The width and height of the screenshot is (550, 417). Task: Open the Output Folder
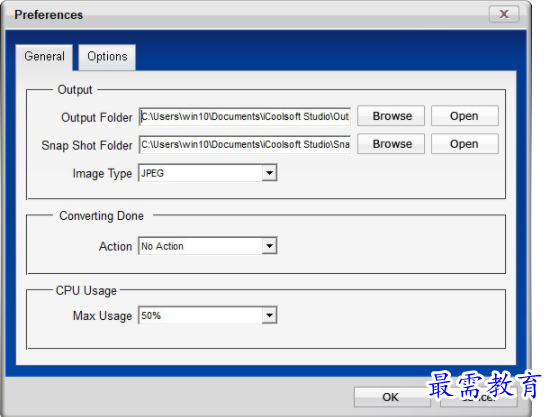click(x=464, y=116)
